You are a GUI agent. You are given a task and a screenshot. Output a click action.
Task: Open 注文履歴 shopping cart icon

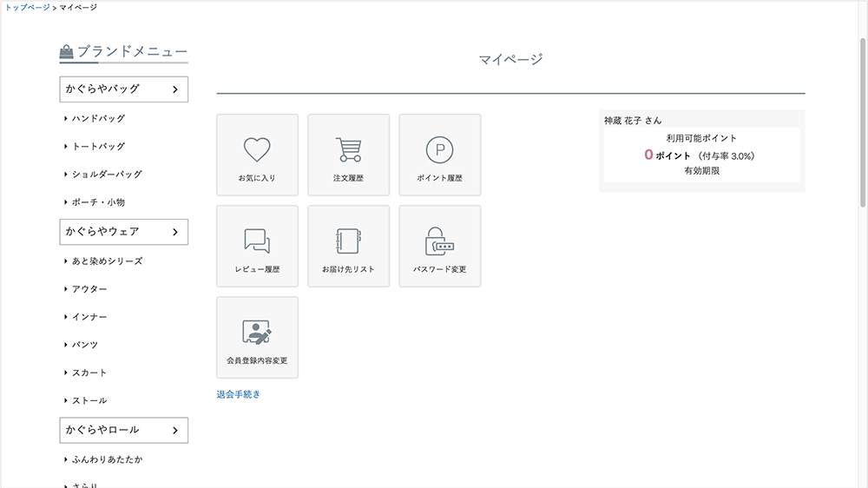pos(348,151)
